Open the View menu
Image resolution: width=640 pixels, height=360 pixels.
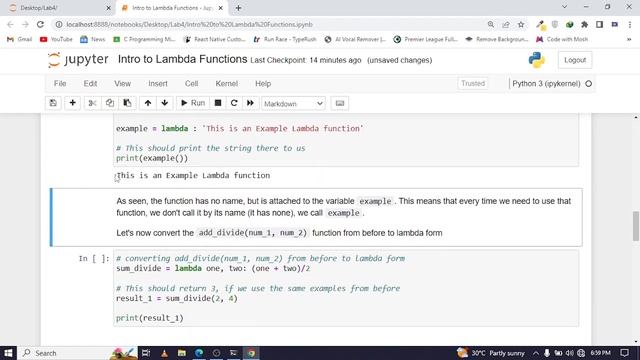tap(122, 84)
